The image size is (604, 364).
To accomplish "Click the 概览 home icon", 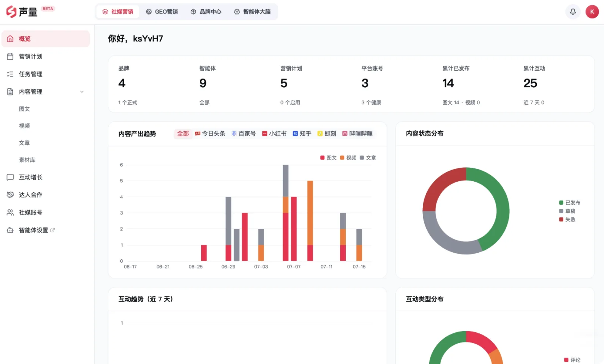I will coord(10,39).
